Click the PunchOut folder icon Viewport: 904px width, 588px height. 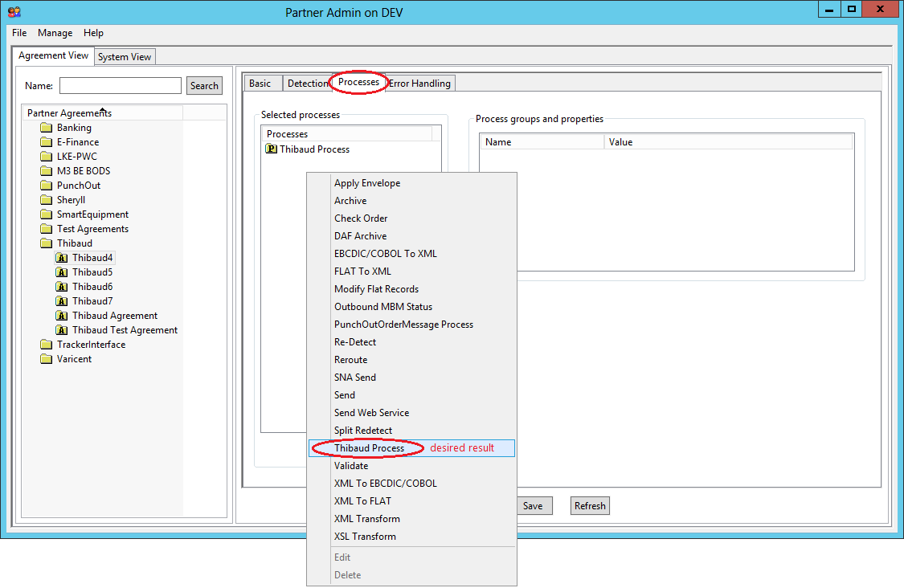point(47,186)
